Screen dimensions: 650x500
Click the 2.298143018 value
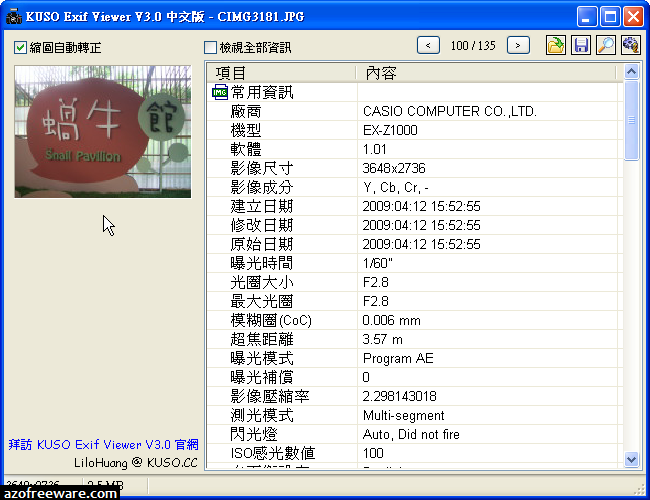pyautogui.click(x=400, y=396)
